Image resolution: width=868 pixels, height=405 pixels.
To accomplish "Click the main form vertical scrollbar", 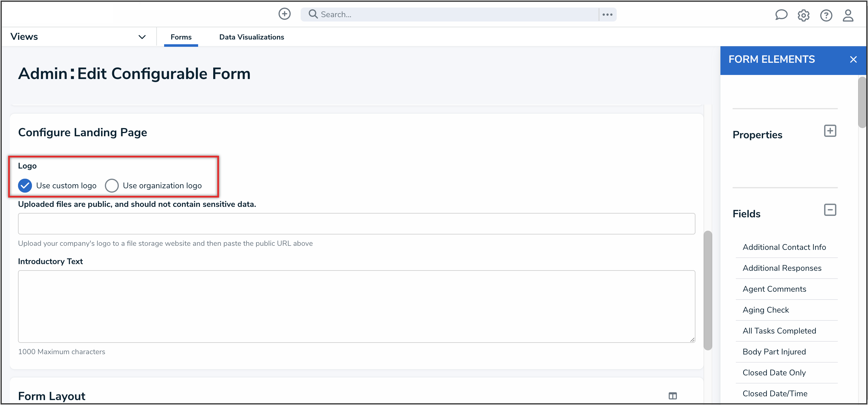I will [x=708, y=290].
